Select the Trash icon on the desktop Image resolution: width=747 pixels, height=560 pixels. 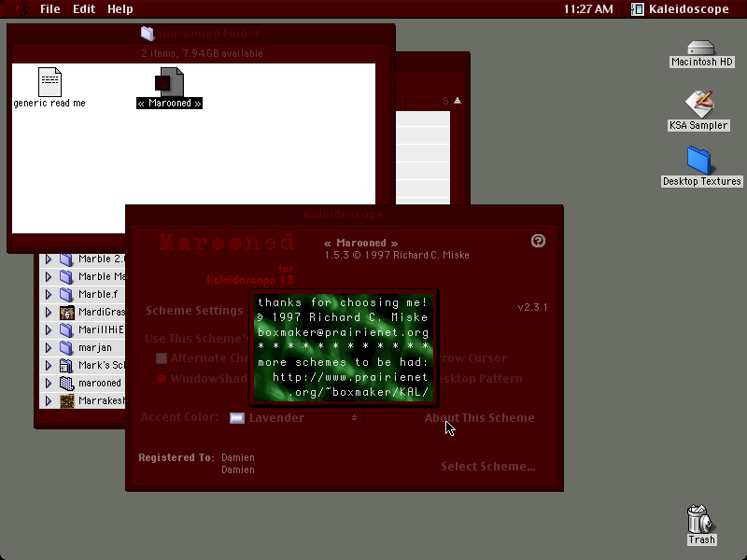point(700,519)
